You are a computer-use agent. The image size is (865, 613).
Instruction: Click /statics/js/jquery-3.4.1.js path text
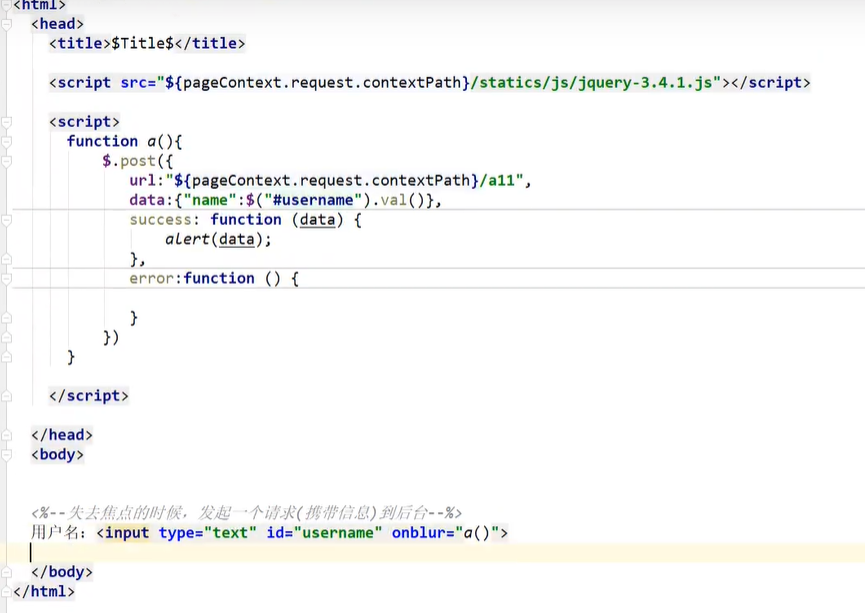pyautogui.click(x=591, y=83)
